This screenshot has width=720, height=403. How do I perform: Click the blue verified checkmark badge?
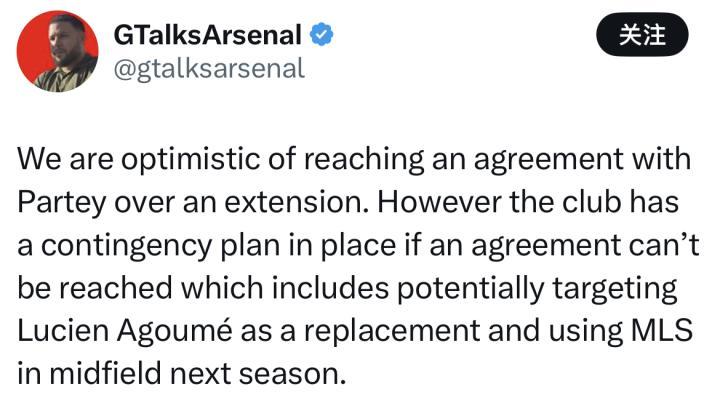coord(321,35)
